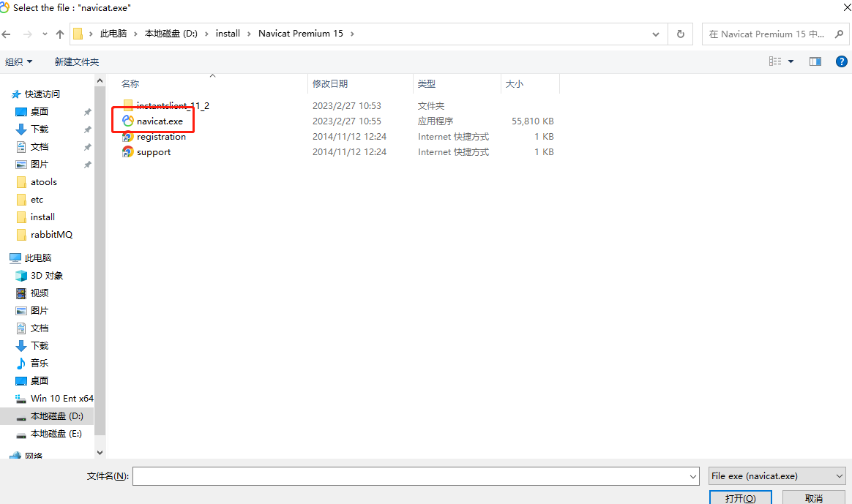Open the File exe (navicat.exe) type filter

(777, 475)
